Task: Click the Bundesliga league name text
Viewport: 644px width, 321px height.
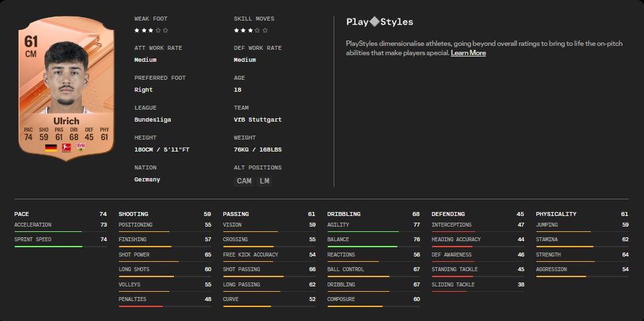Action: [152, 120]
